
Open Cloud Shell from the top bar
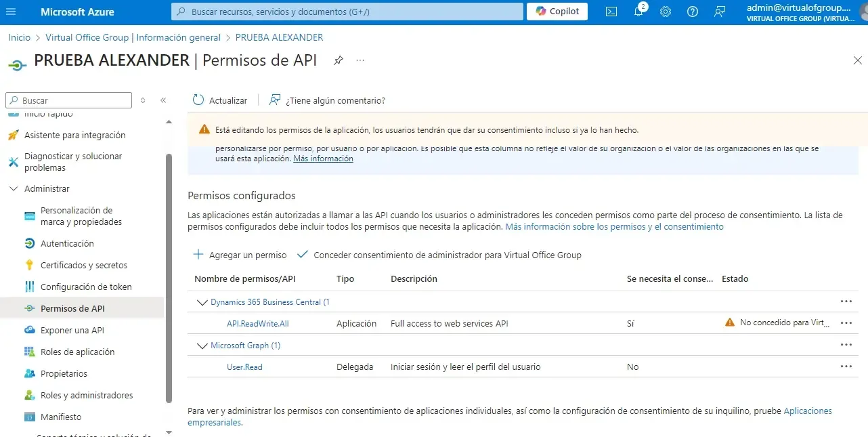611,12
